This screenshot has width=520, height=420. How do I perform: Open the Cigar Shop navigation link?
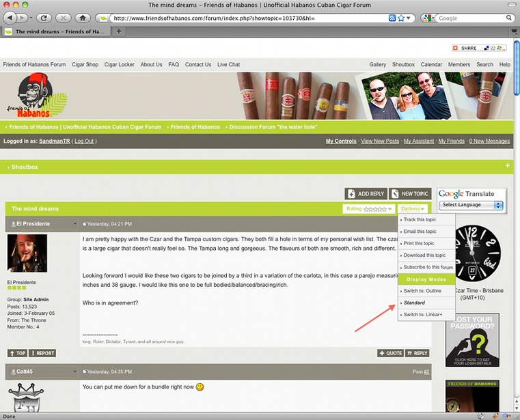pyautogui.click(x=85, y=65)
